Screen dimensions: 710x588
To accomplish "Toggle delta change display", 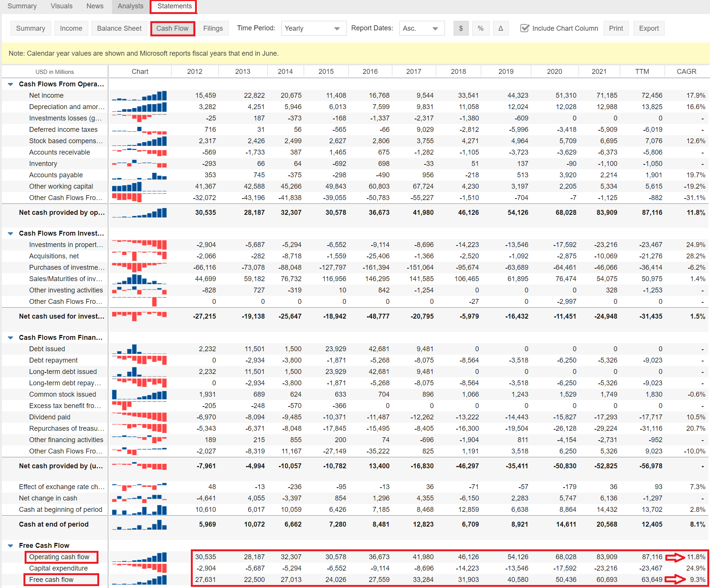I will (x=501, y=28).
